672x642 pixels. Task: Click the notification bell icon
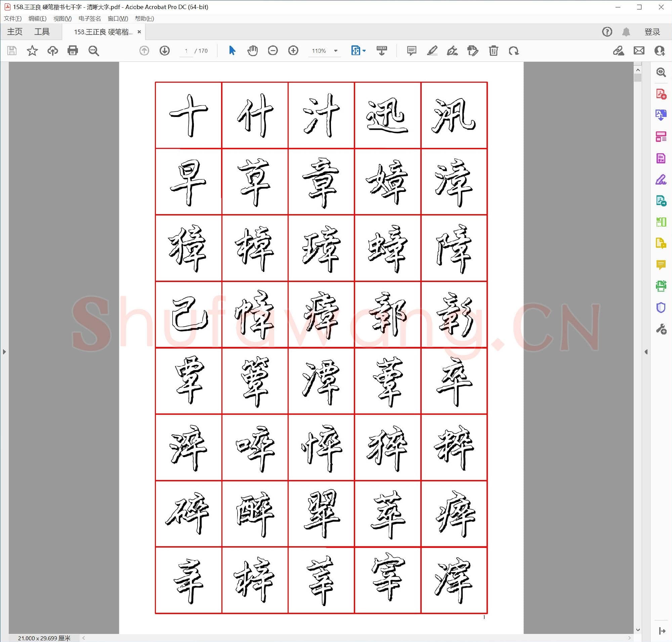point(627,32)
